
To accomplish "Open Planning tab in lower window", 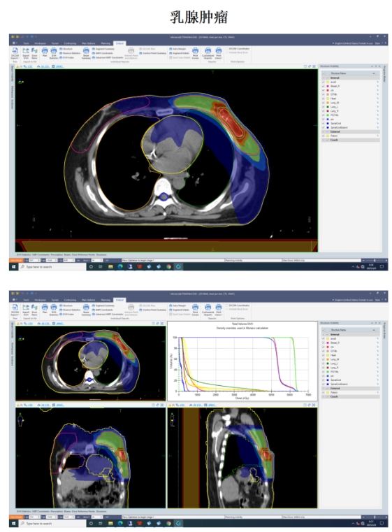I will pyautogui.click(x=106, y=300).
